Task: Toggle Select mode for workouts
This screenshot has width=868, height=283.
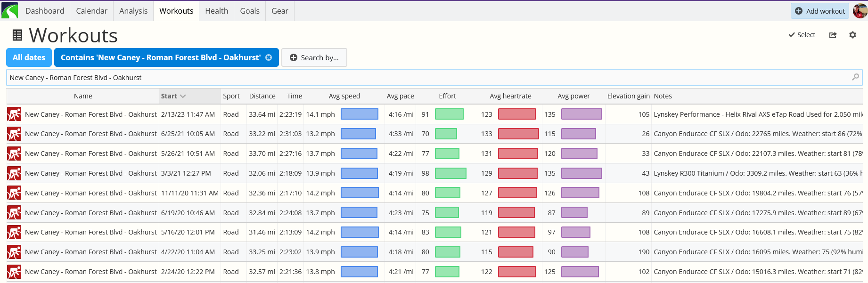Action: (802, 35)
